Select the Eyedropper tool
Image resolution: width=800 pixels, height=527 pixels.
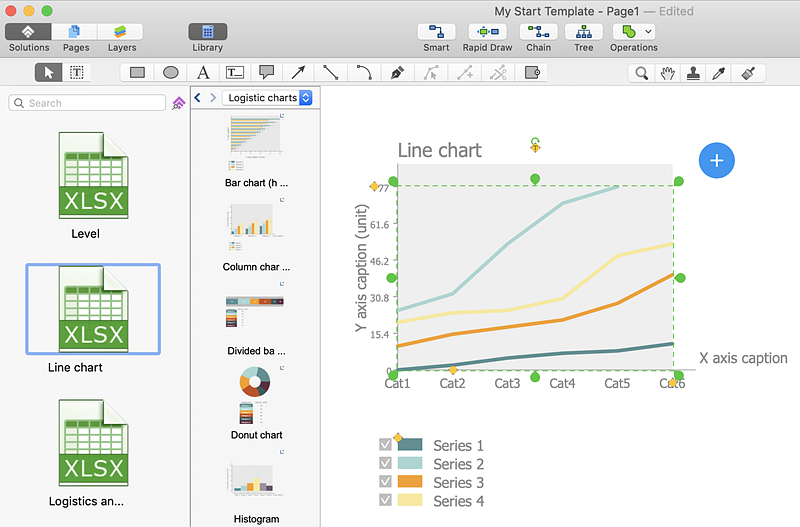click(718, 72)
